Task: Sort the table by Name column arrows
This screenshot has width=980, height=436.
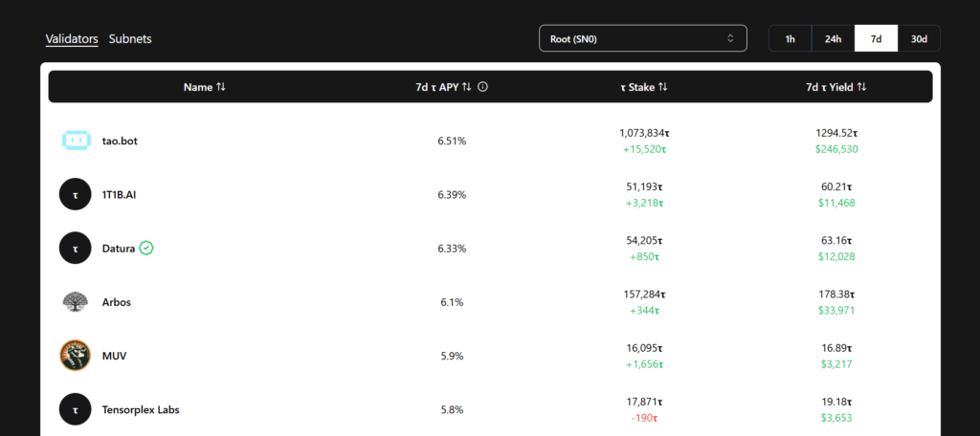Action: [x=221, y=87]
